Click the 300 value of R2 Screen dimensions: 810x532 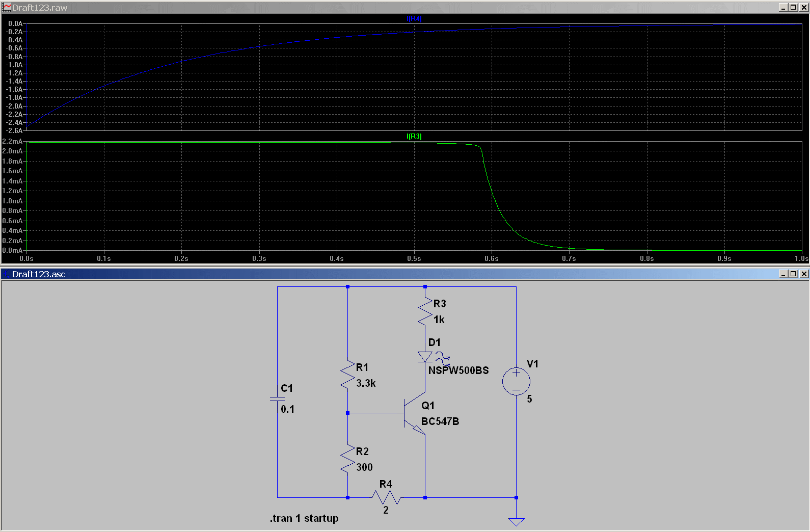coord(364,467)
